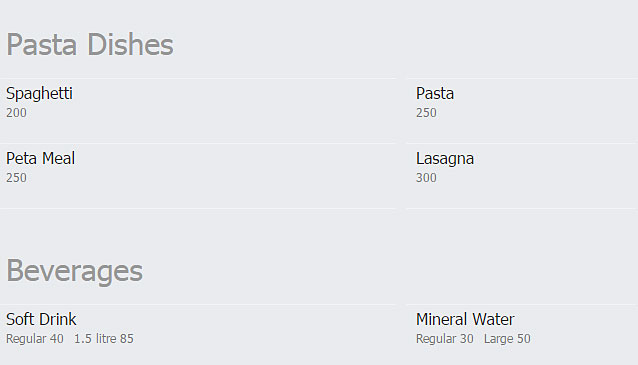Select the Lasagna dish
The image size is (638, 365).
pyautogui.click(x=445, y=159)
